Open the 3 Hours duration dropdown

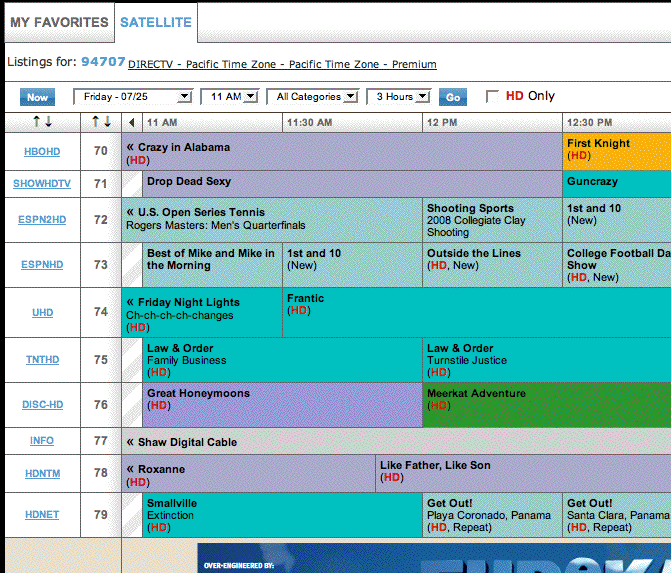click(x=398, y=97)
